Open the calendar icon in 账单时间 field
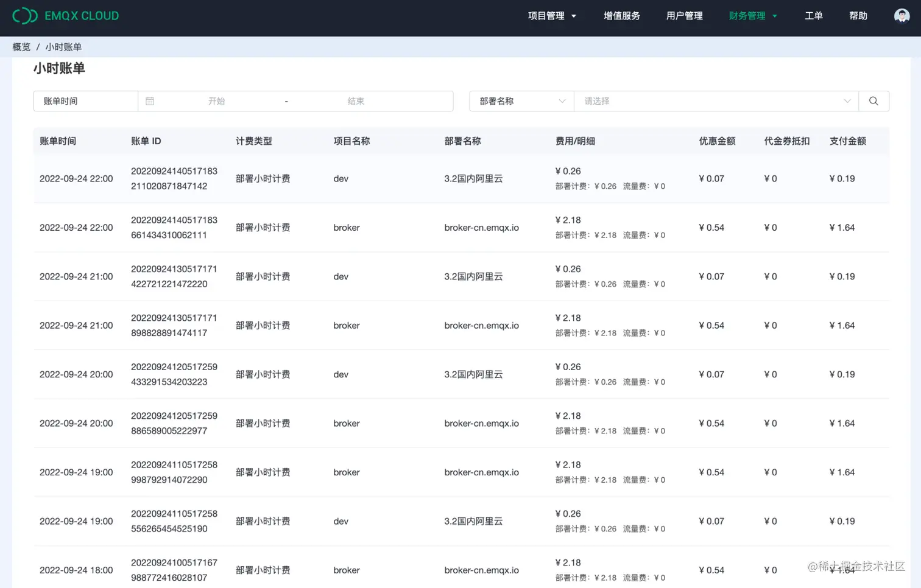The image size is (921, 588). 150,100
